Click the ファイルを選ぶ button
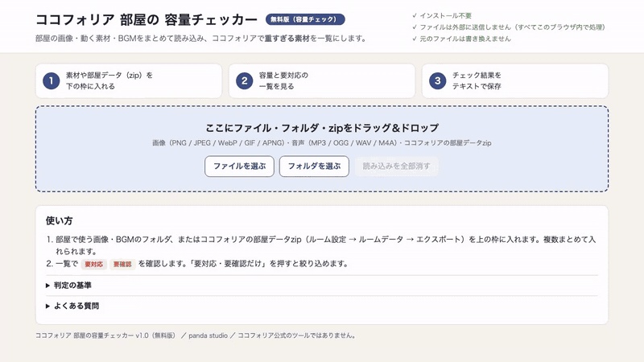This screenshot has height=362, width=644. (239, 167)
